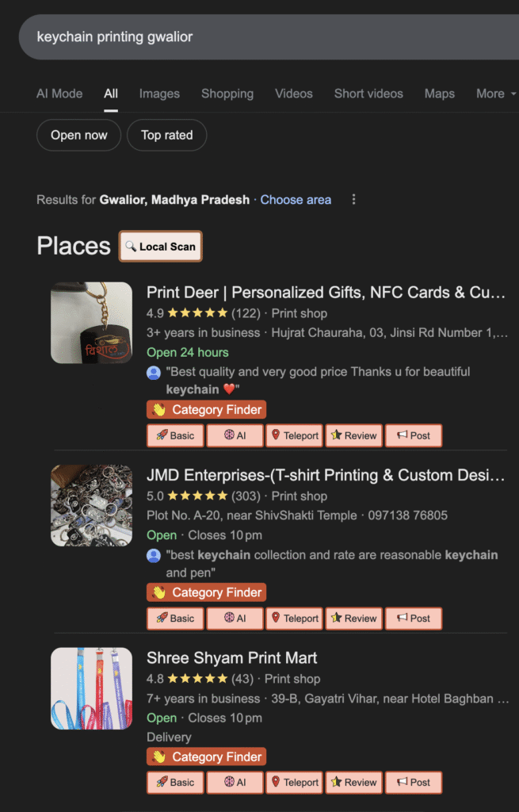This screenshot has height=812, width=519.
Task: Toggle the Open now filter chip
Action: point(78,135)
